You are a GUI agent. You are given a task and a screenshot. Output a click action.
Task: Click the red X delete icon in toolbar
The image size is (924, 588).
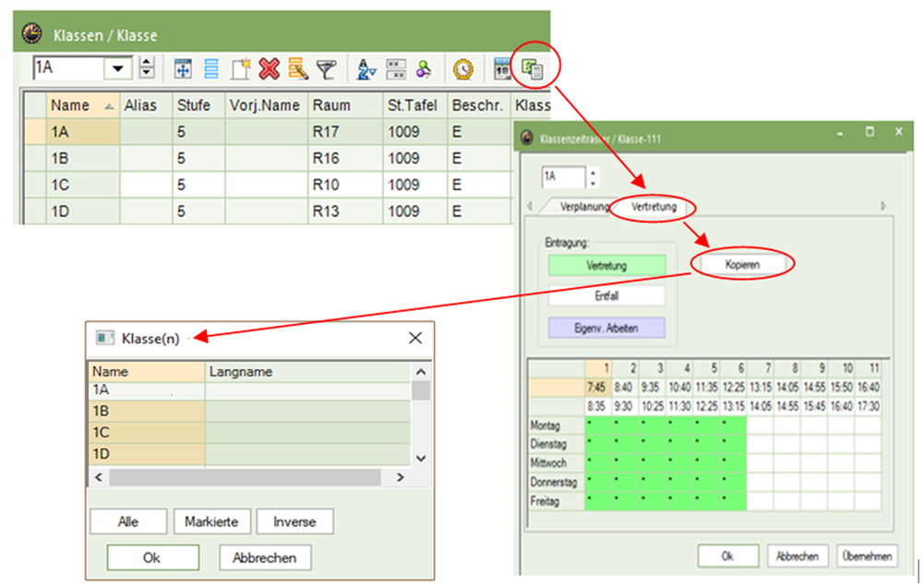[270, 68]
